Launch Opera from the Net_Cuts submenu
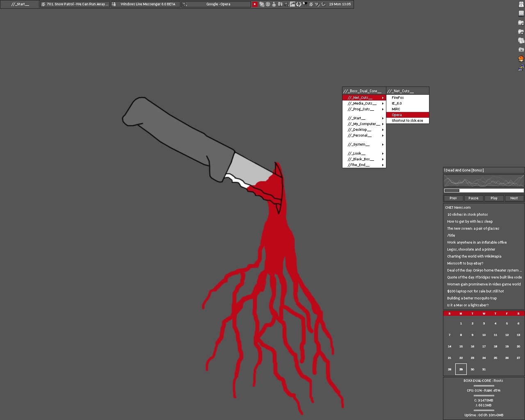This screenshot has height=420, width=525. tap(408, 115)
